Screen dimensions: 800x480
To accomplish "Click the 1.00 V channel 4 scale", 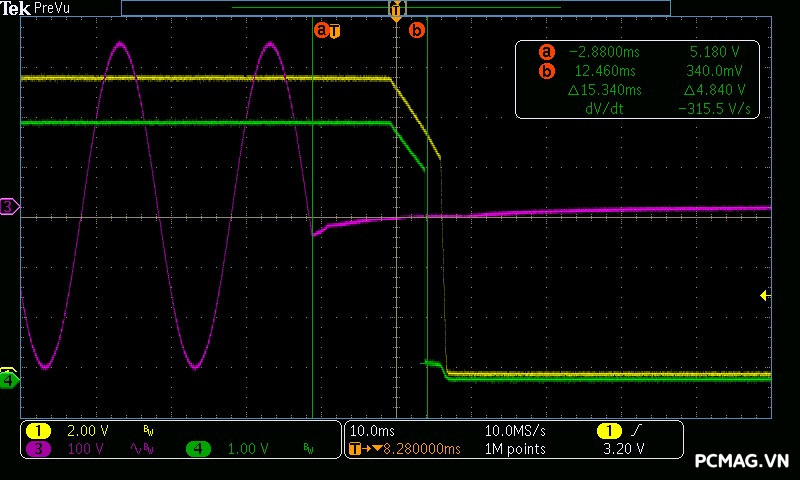I will click(248, 449).
